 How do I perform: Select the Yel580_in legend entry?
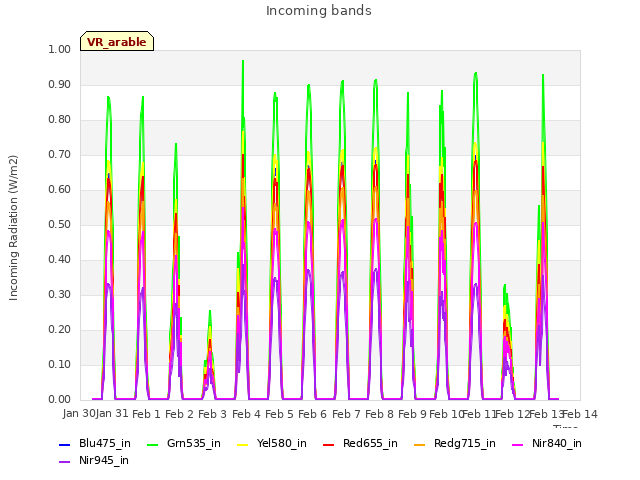[272, 443]
